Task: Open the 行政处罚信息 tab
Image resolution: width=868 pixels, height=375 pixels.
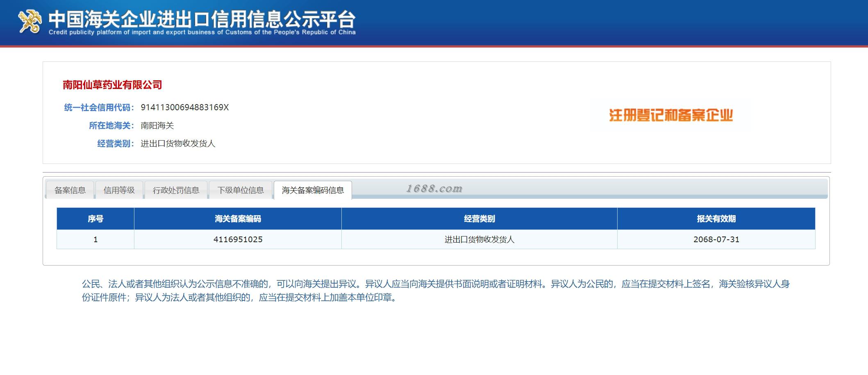Action: pyautogui.click(x=176, y=190)
